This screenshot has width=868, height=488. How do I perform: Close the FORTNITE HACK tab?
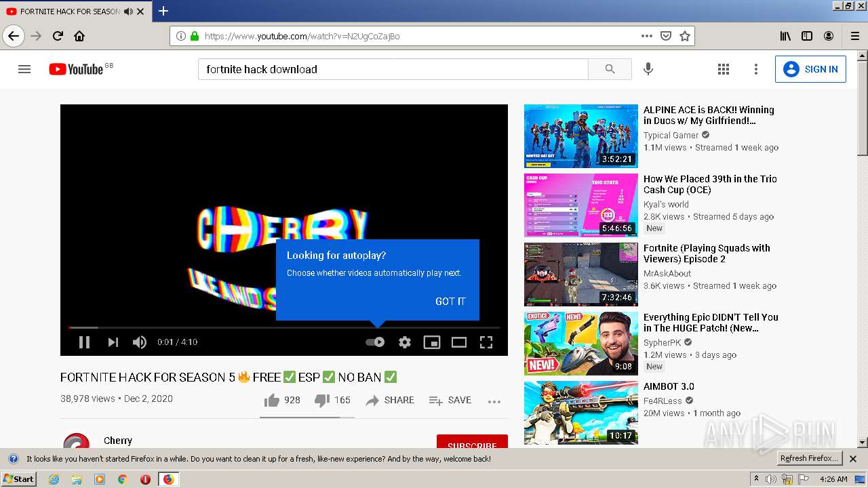tap(140, 12)
